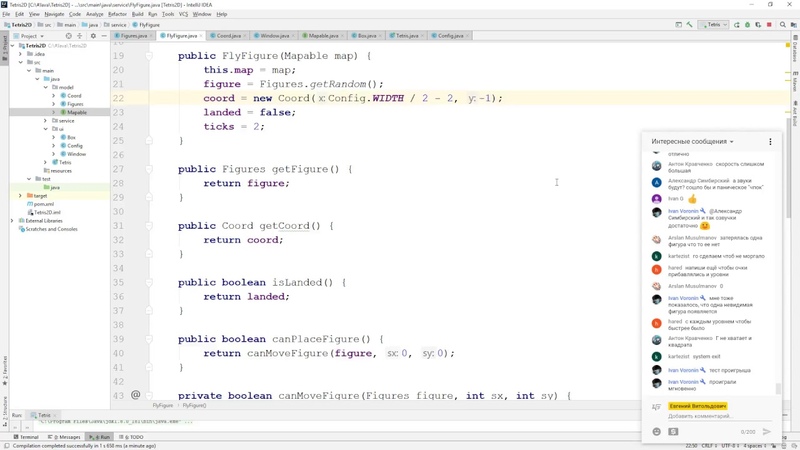Open Search Everywhere magnifier icon
Image resolution: width=800 pixels, height=450 pixels.
pyautogui.click(x=783, y=24)
